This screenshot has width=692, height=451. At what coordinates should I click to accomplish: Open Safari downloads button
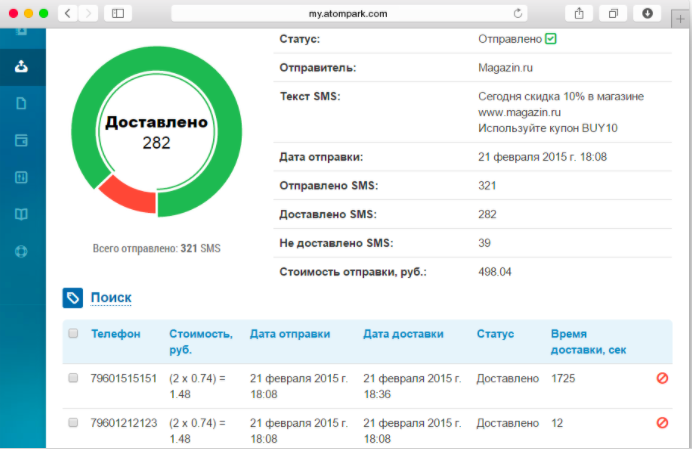coord(647,13)
